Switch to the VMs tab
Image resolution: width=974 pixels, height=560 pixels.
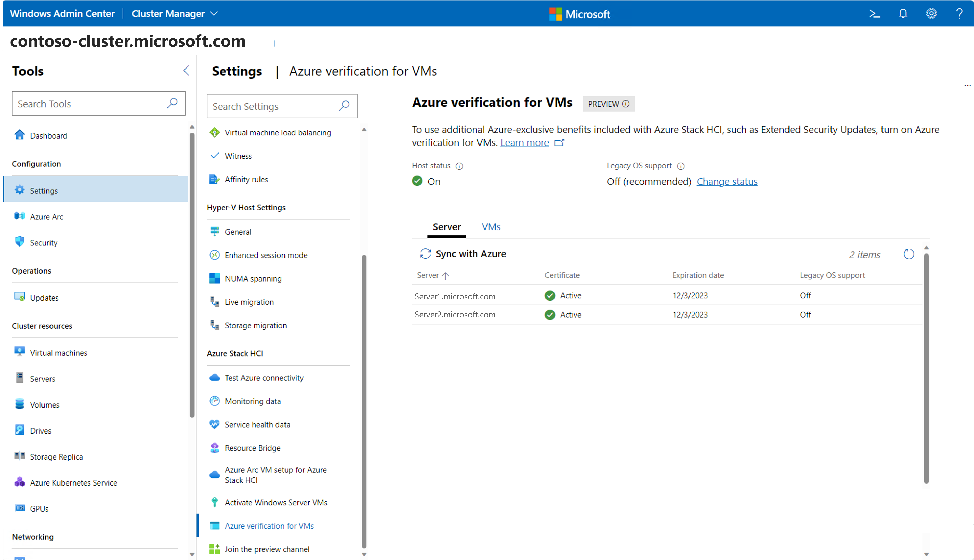point(491,227)
